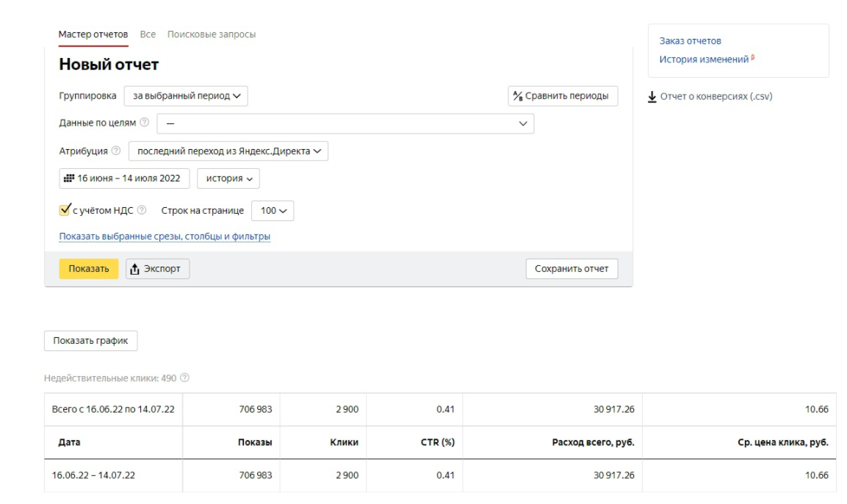Screen dimensions: 847x504
Task: Open the rows per page 100 dropdown
Action: (273, 211)
